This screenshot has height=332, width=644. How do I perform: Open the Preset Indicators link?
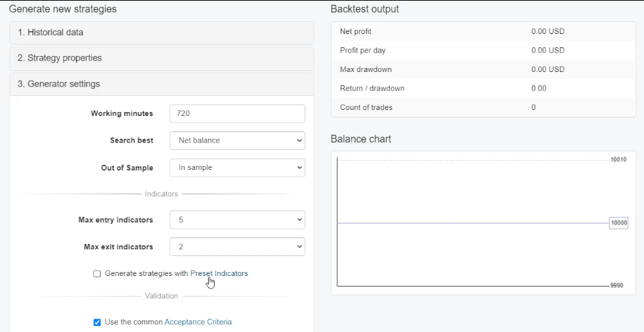(219, 273)
